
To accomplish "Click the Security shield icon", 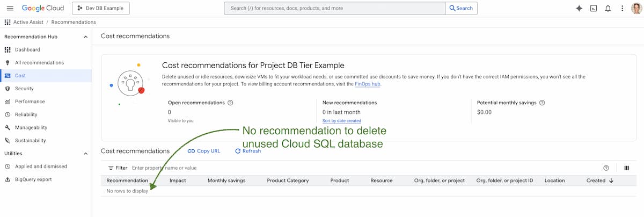I will [8, 89].
